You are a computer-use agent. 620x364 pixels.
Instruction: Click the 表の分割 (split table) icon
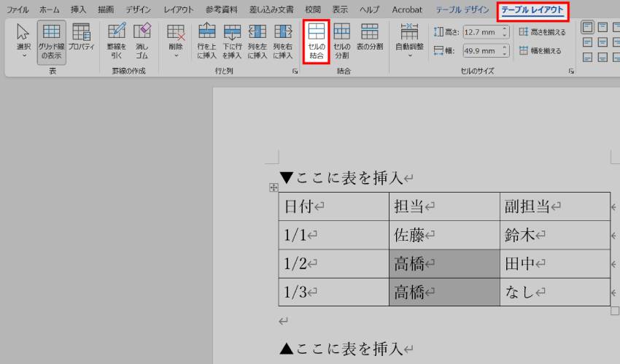point(369,41)
